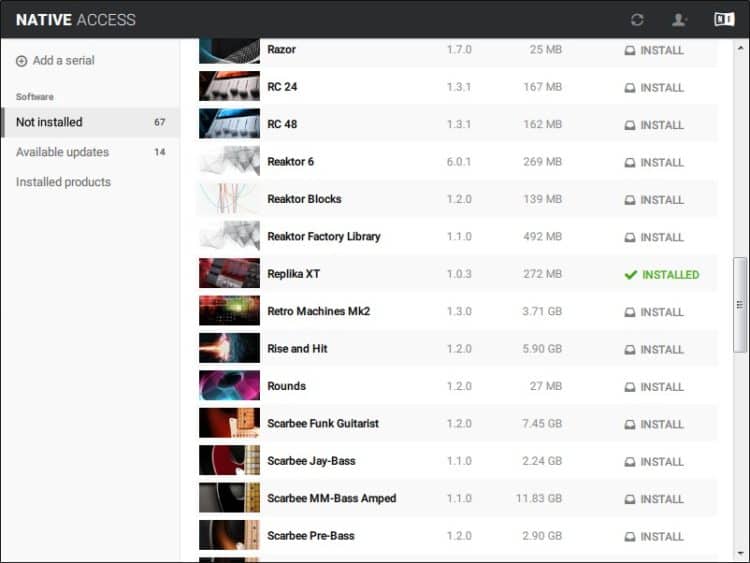The image size is (750, 563).
Task: Click the Scarbee Funk Guitarist name
Action: 323,423
